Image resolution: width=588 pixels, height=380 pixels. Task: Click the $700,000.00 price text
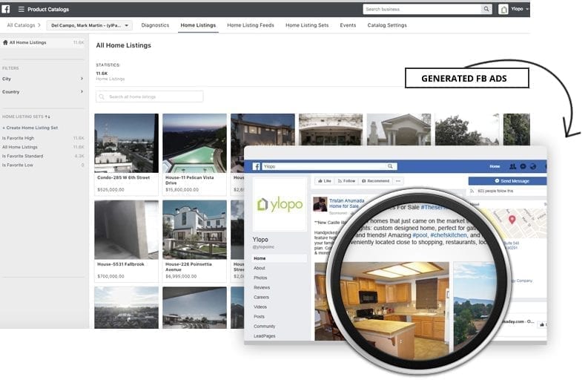tap(110, 276)
